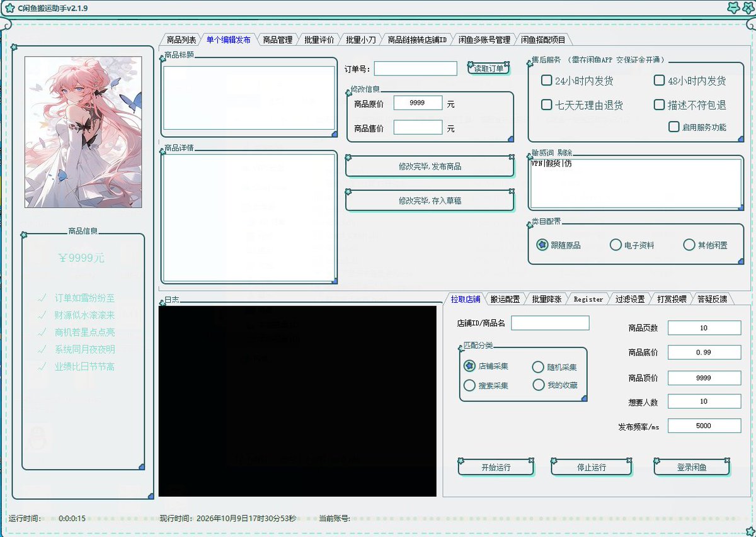Pick the 我的收藏 radio option
The height and width of the screenshot is (537, 756).
[538, 385]
